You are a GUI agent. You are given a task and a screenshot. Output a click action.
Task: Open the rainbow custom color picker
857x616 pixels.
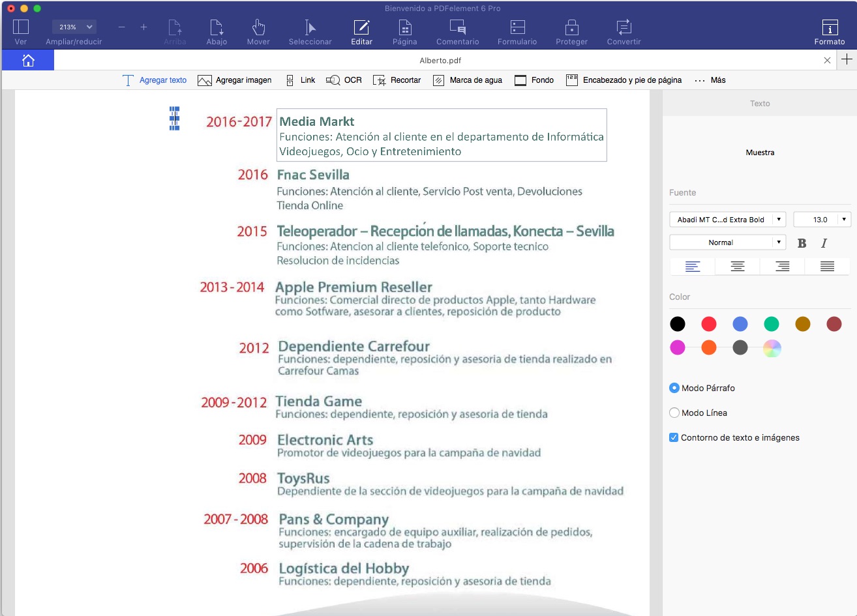(772, 348)
